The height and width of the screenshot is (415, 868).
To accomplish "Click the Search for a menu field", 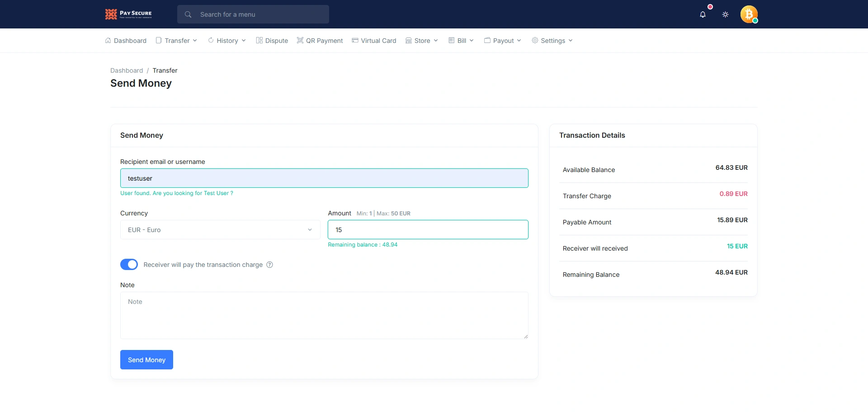I will pos(253,14).
